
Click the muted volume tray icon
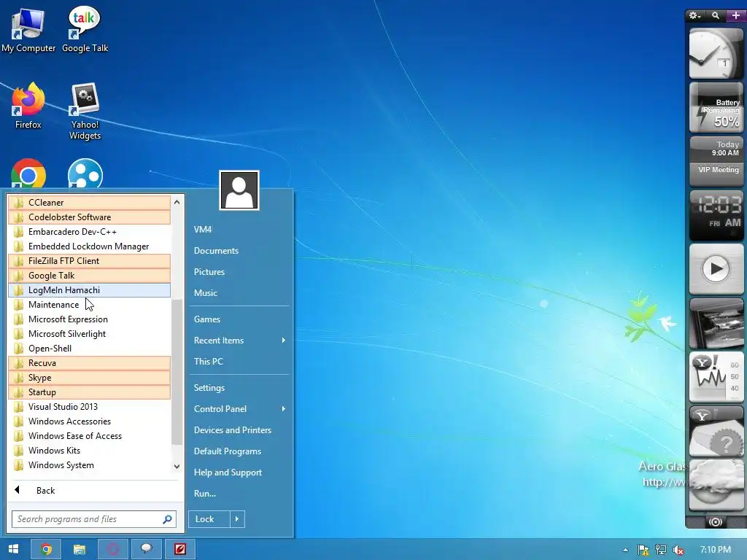(x=678, y=550)
